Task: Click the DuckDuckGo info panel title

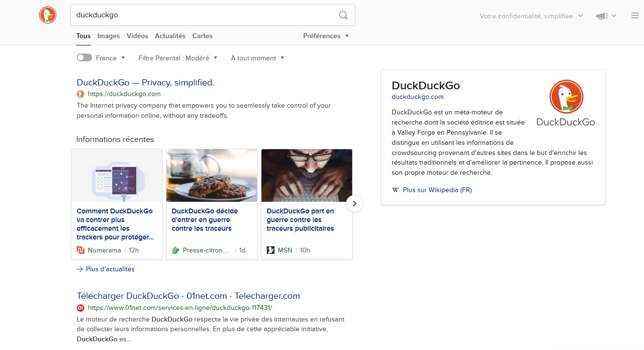Action: click(x=425, y=85)
